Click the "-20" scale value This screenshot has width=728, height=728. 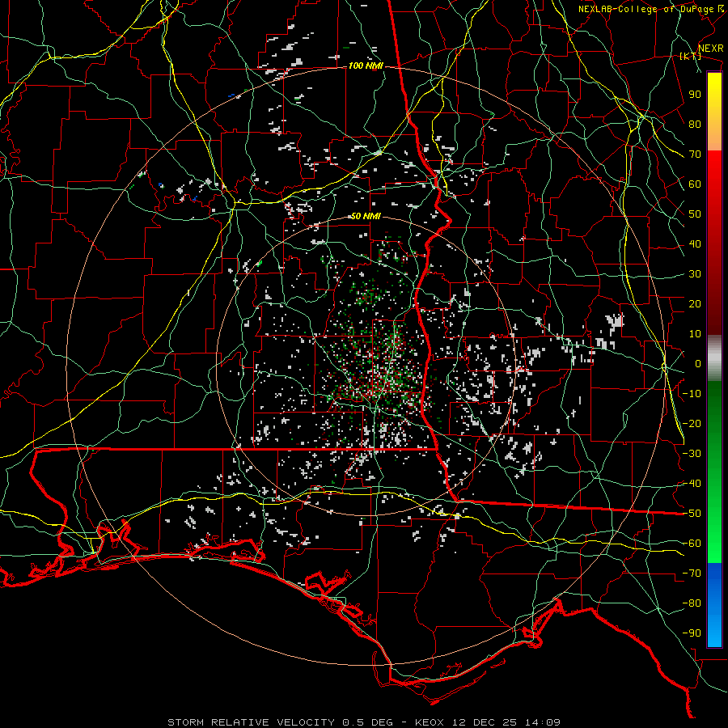692,423
